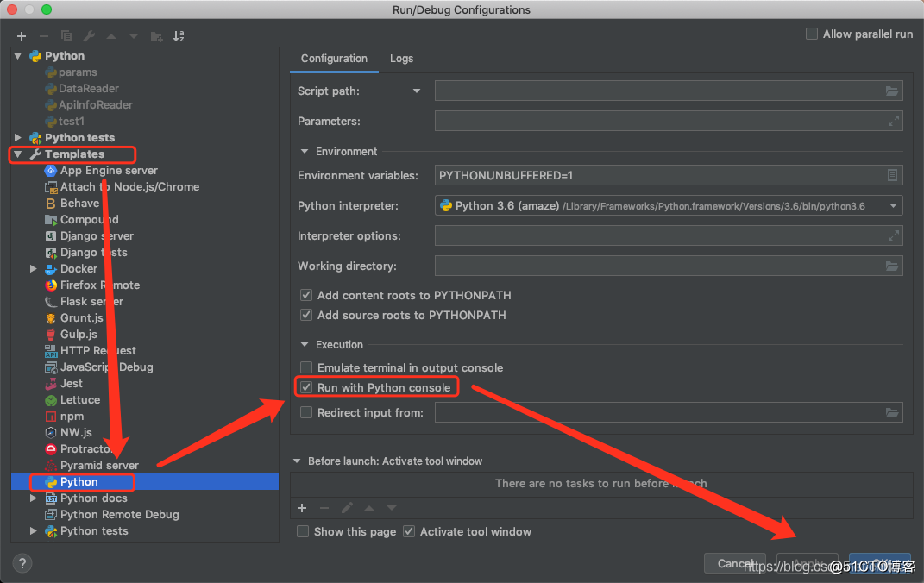Screen dimensions: 924x583
Task: Collapse the Execution section
Action: click(304, 344)
